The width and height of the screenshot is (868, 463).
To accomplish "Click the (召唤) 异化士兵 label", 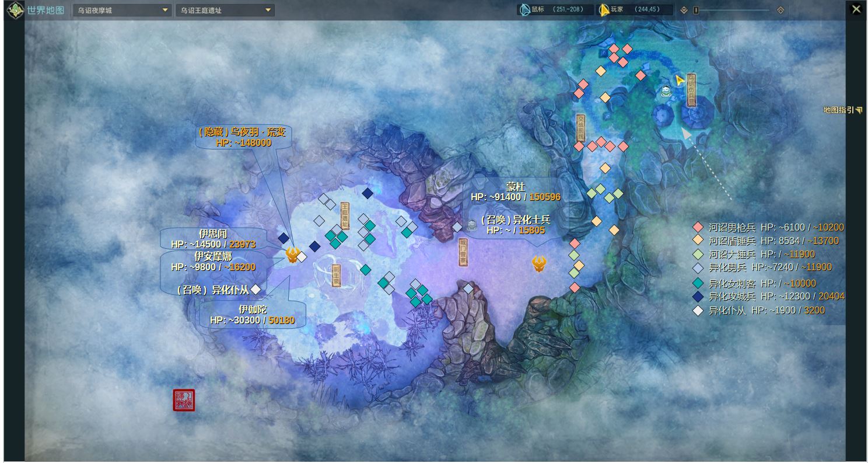I will pos(516,220).
